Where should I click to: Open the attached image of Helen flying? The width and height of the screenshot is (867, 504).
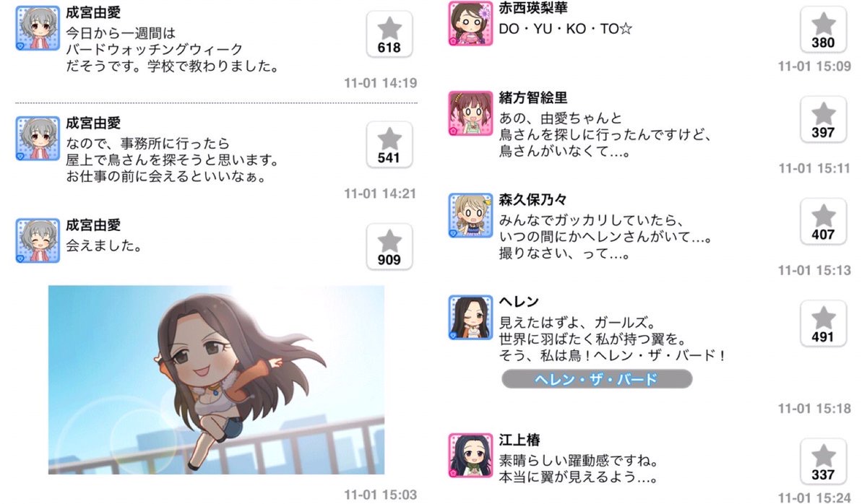tap(216, 380)
